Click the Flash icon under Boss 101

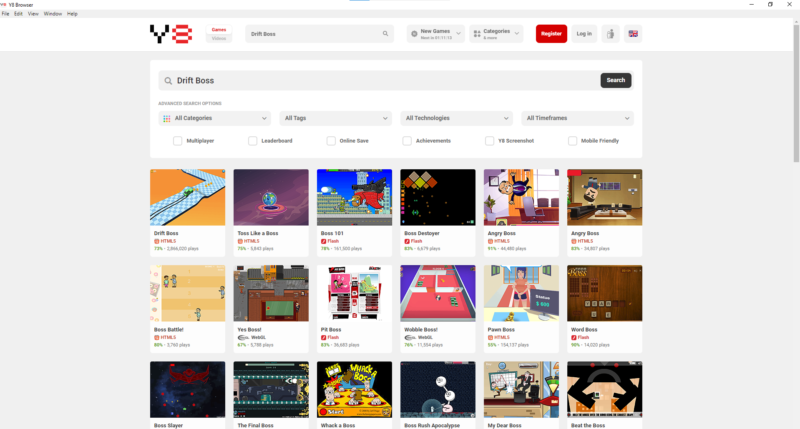coord(323,241)
